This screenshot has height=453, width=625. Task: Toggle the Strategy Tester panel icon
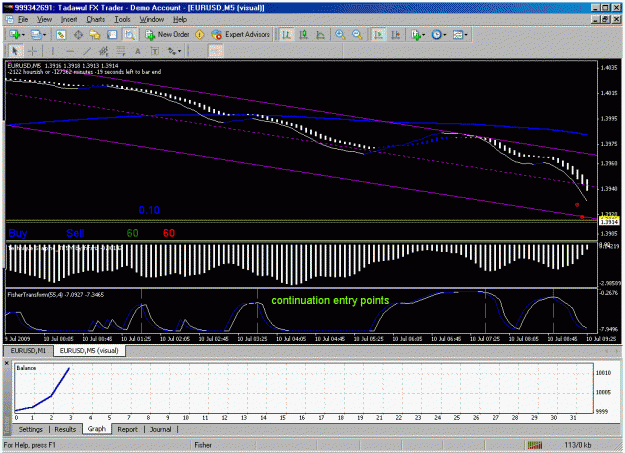click(130, 35)
